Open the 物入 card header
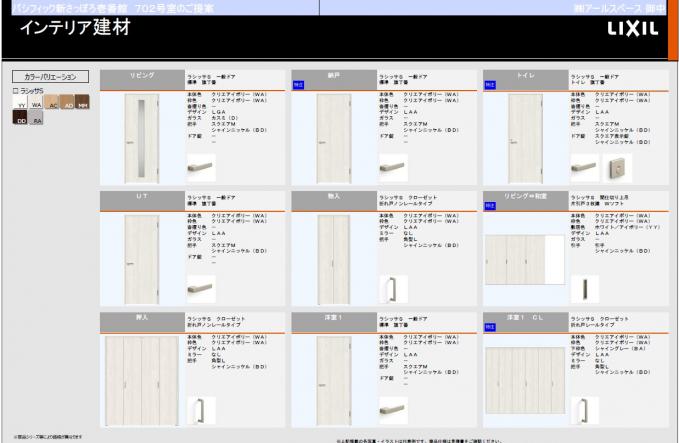The image size is (679, 443). point(334,201)
